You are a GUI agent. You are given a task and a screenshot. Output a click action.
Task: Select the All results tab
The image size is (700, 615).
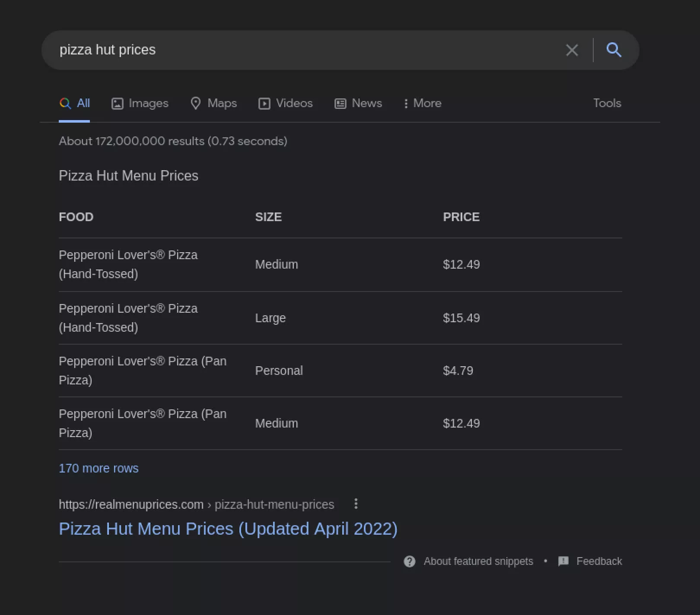tap(75, 103)
